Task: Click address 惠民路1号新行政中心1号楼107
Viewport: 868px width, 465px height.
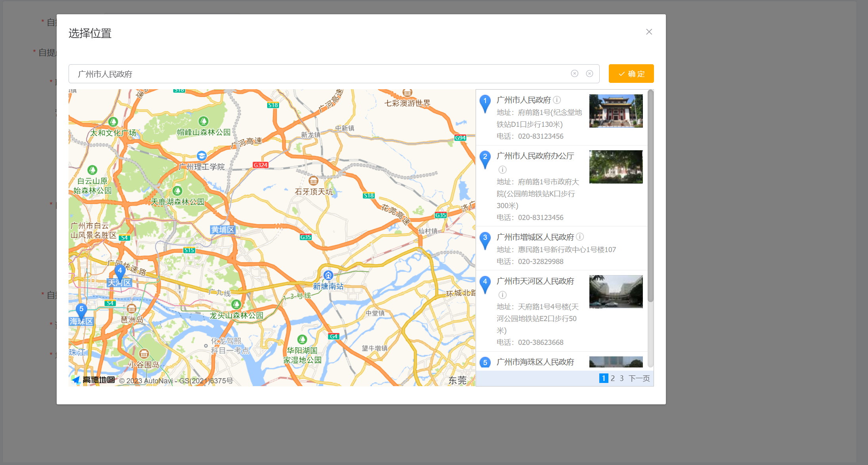Action: click(567, 250)
